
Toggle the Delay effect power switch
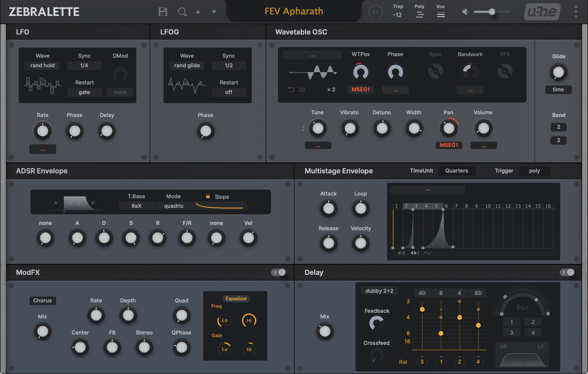[567, 272]
